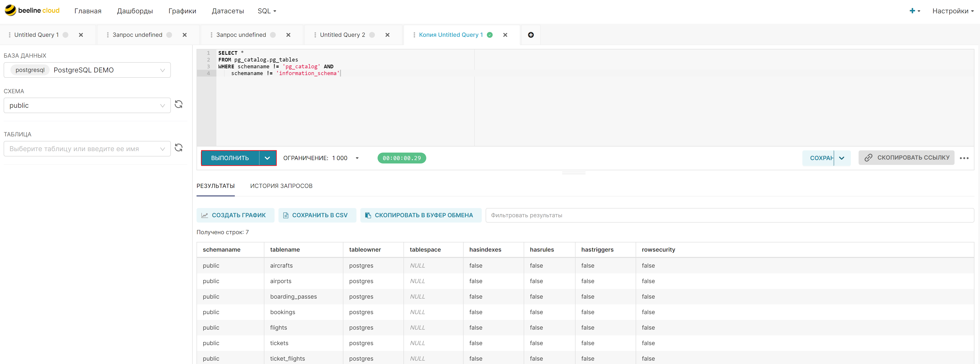Click the file icon in Сохранить в CSV
Viewport: 980px width, 364px height.
click(286, 215)
